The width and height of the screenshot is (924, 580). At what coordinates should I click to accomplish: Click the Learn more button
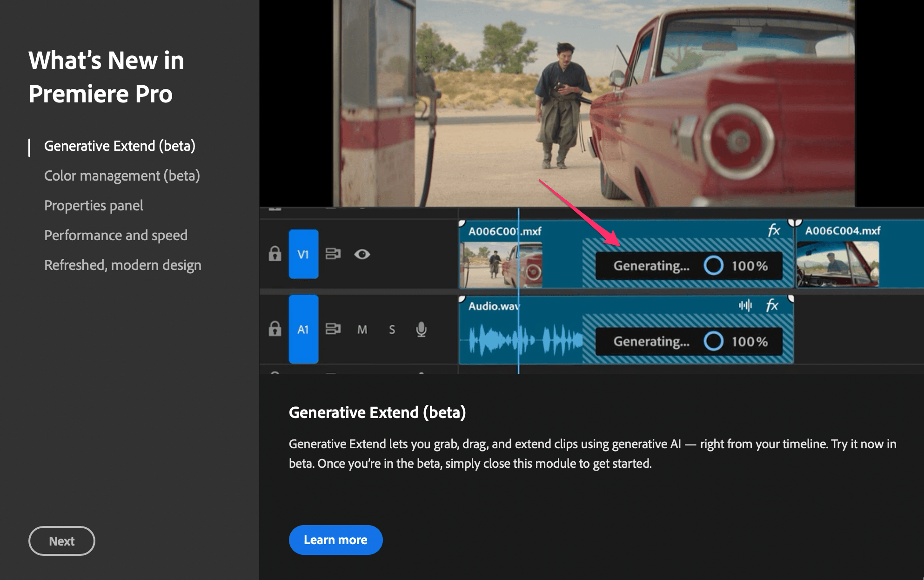335,540
